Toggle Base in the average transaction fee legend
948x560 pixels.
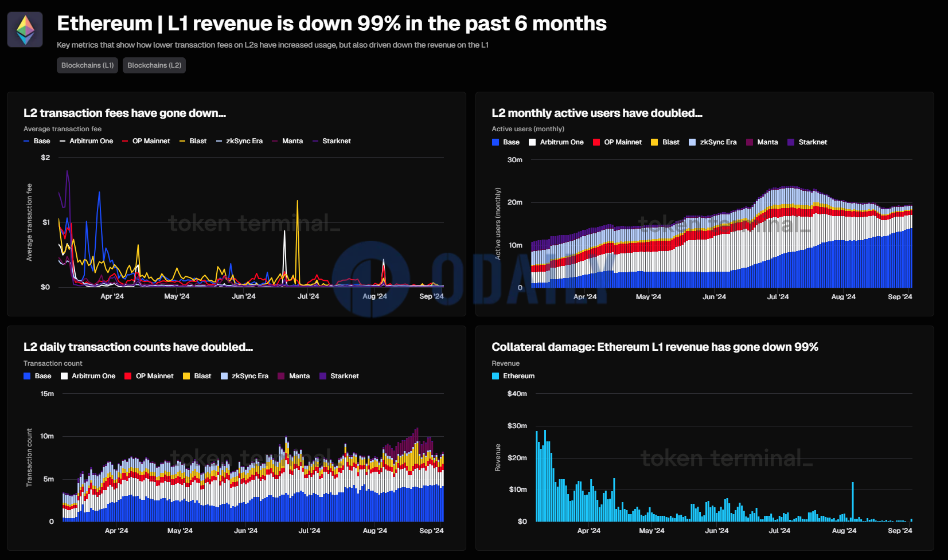coord(37,141)
